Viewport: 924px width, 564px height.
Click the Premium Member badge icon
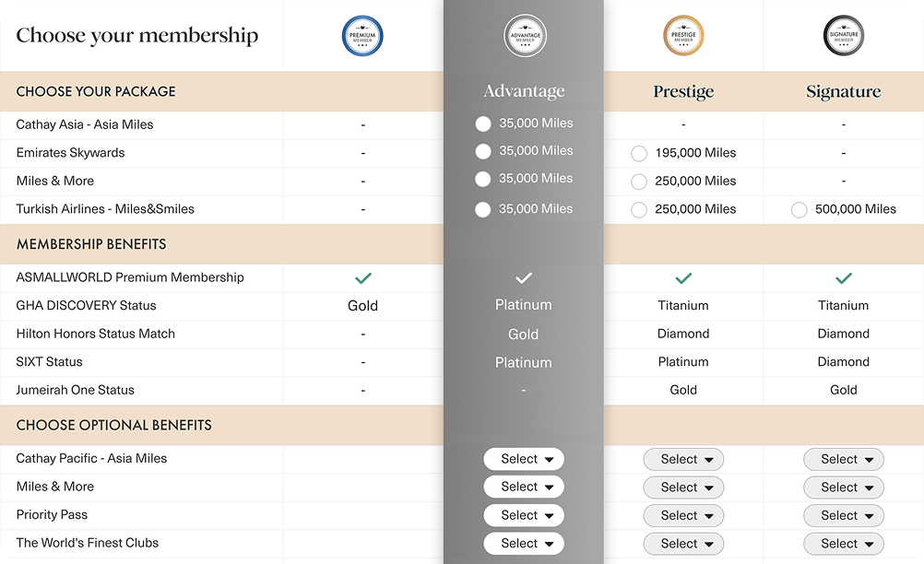tap(362, 35)
